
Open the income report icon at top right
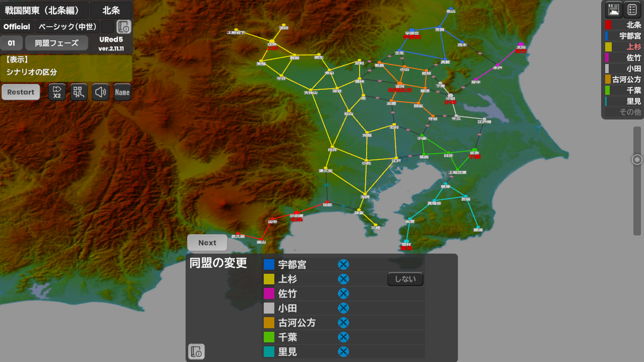(x=614, y=9)
